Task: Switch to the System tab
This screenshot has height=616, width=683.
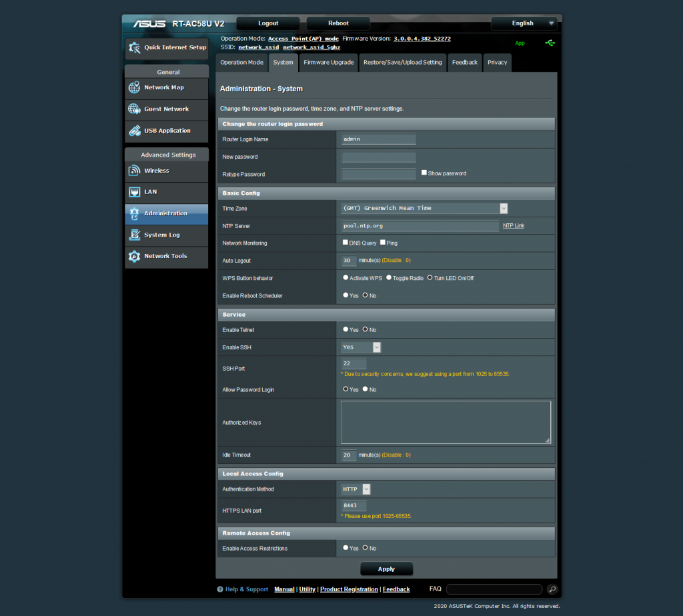Action: 283,63
